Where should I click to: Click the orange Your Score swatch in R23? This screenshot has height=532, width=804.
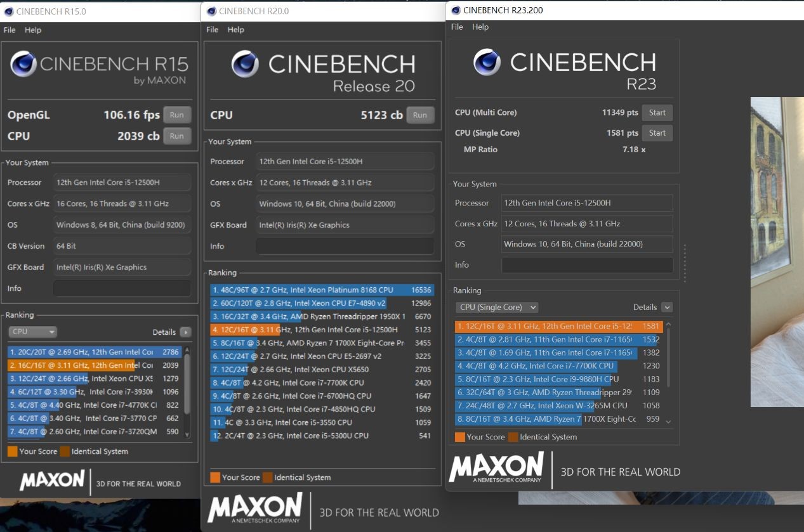(x=460, y=437)
